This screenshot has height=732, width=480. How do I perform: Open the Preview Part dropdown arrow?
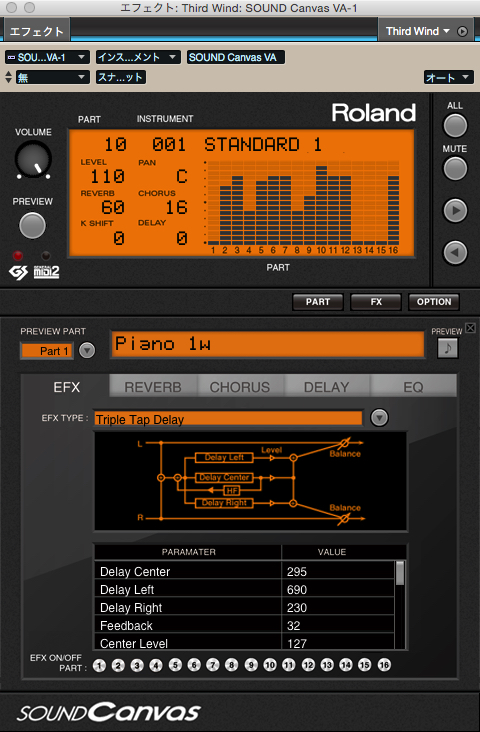point(87,350)
